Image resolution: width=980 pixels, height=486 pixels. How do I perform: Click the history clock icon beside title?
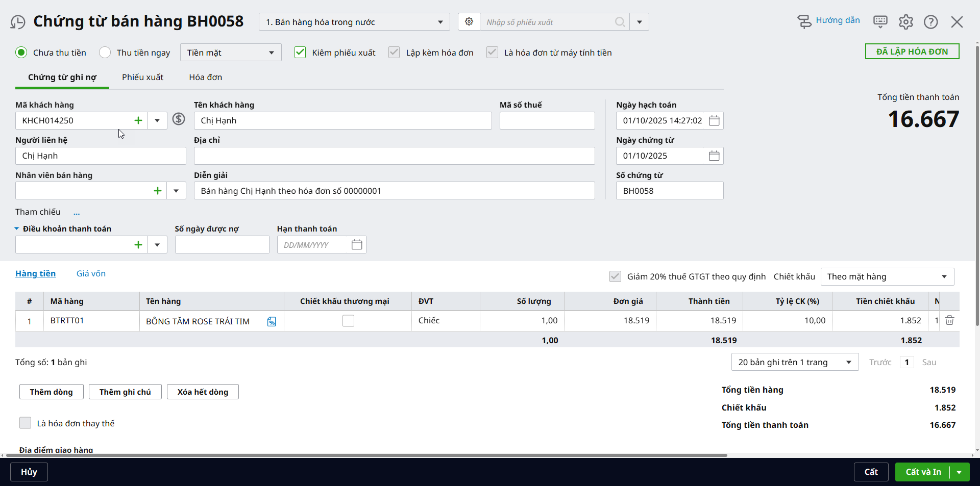[x=18, y=22]
